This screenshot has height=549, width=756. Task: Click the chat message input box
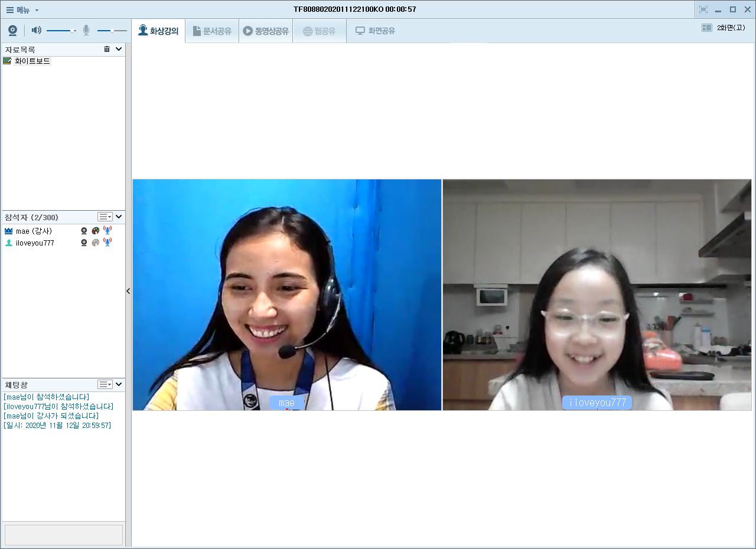(x=64, y=535)
